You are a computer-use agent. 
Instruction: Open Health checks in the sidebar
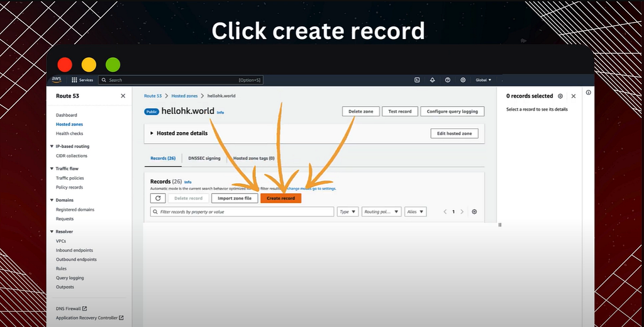click(69, 133)
